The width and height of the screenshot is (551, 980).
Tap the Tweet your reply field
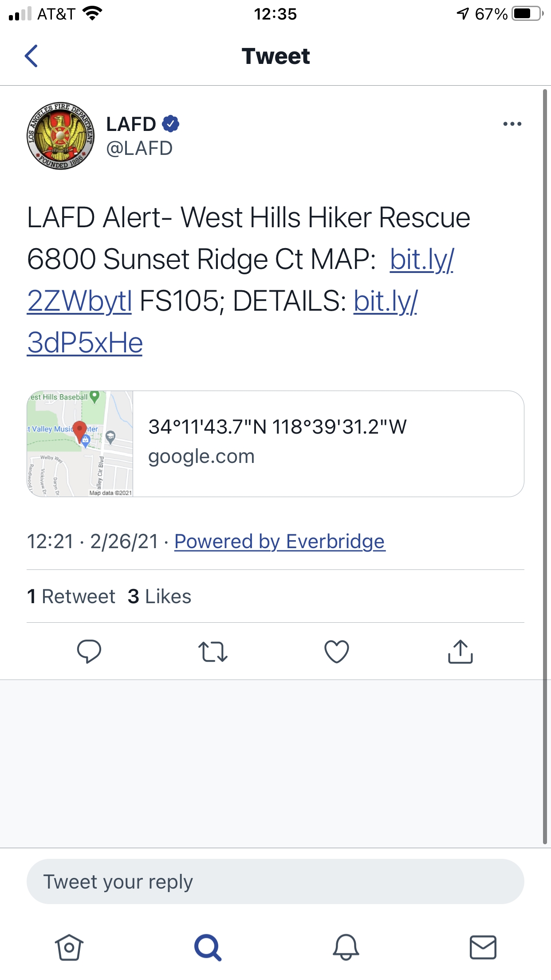[275, 881]
